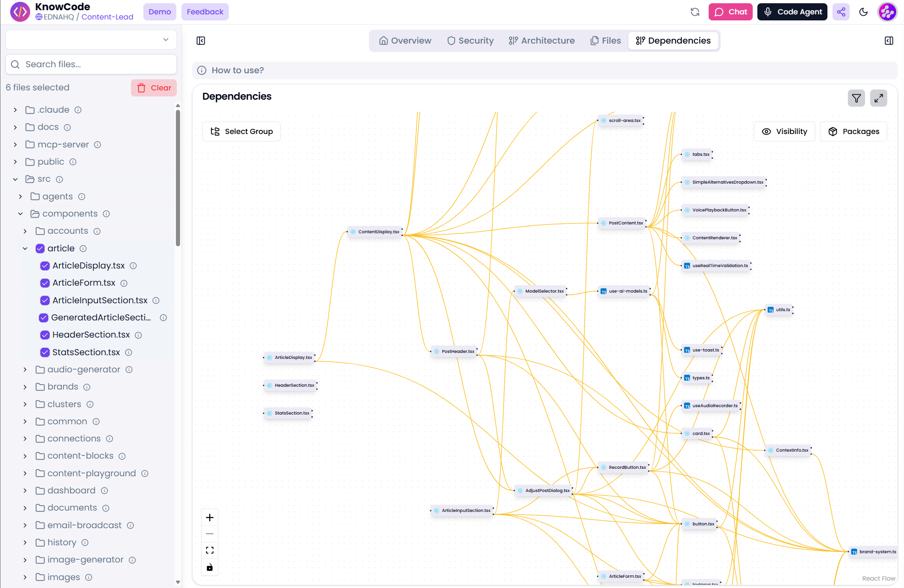This screenshot has width=904, height=588.
Task: Deselect the HeaderSection.tsx checkbox
Action: point(45,335)
